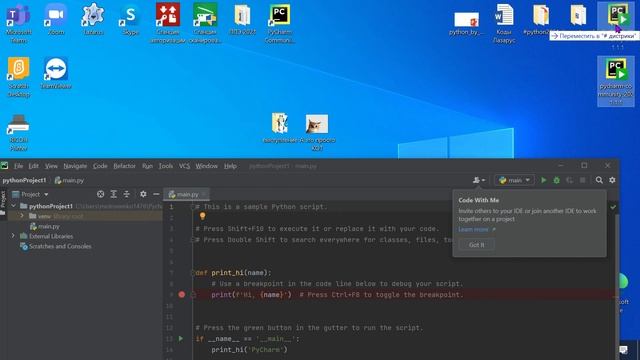This screenshot has height=360, width=640.
Task: Expand all items in Project panel
Action: coord(113,194)
